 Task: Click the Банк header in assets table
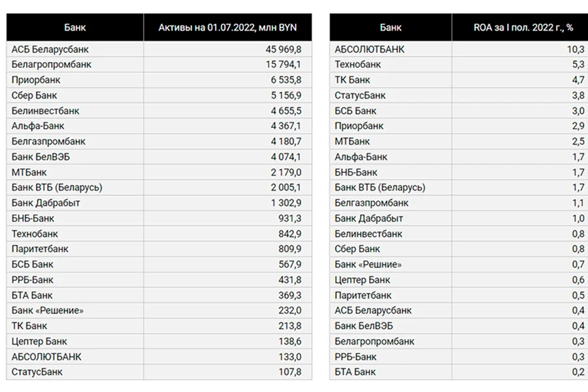[74, 27]
